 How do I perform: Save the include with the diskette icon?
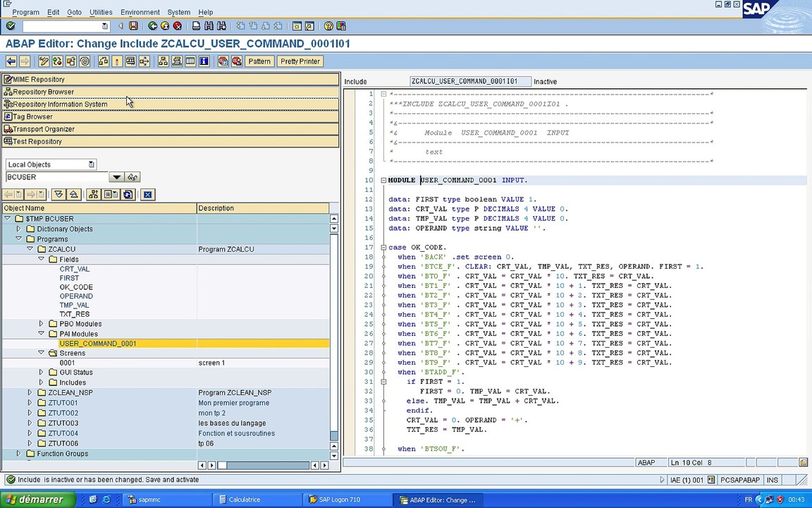pyautogui.click(x=134, y=26)
